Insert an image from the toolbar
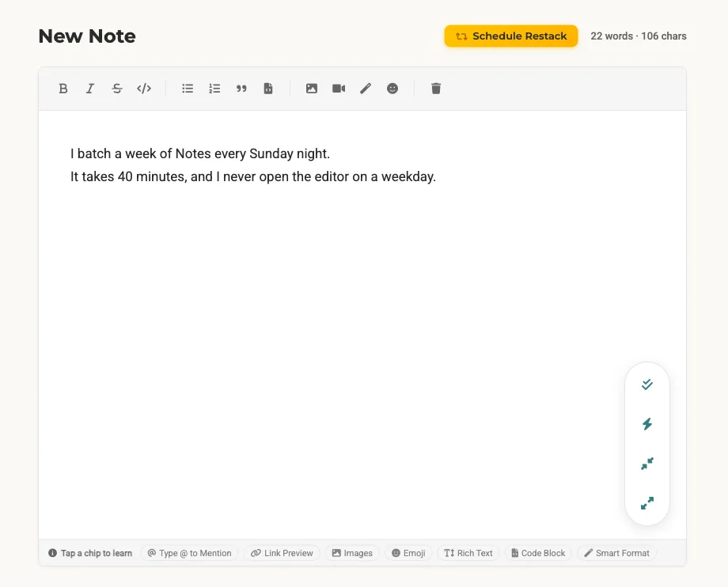 coord(312,89)
